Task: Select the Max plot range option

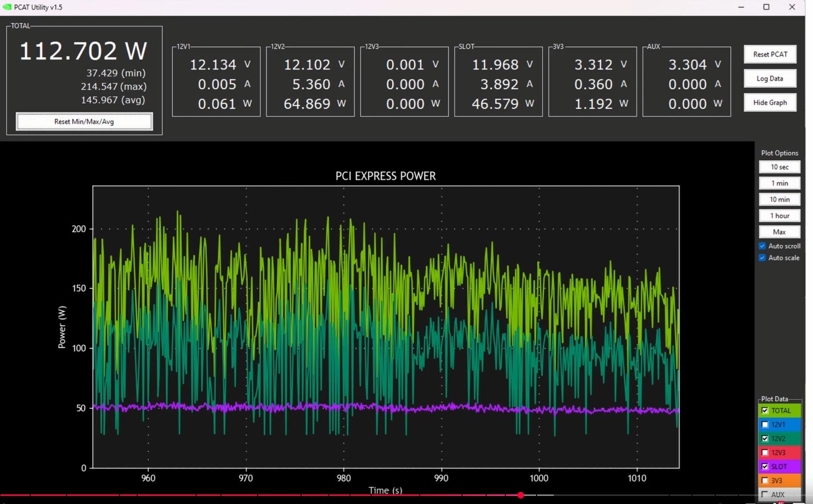Action: pos(779,232)
